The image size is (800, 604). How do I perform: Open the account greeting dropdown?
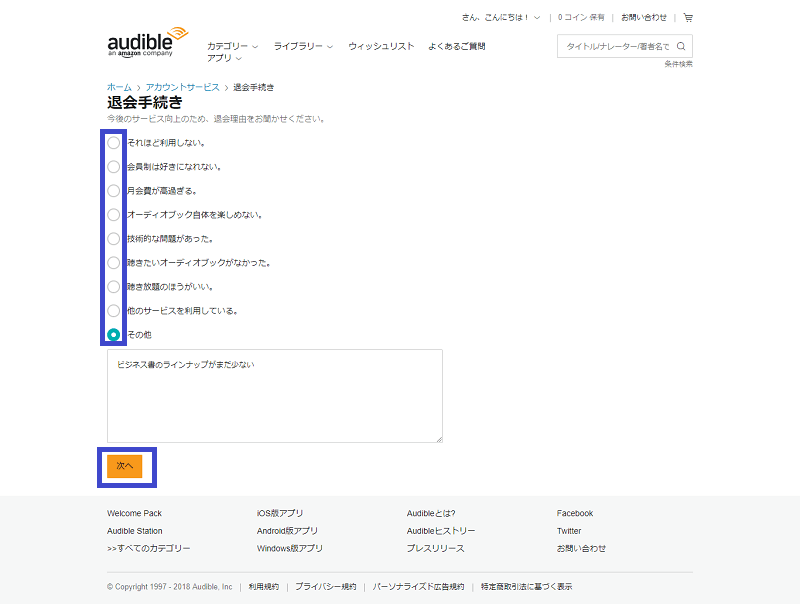click(x=501, y=18)
